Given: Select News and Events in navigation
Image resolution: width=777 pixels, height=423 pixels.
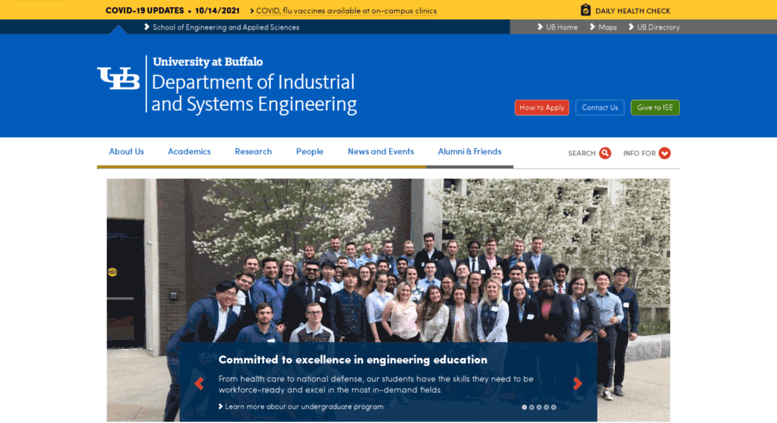Looking at the screenshot, I should click(x=381, y=152).
